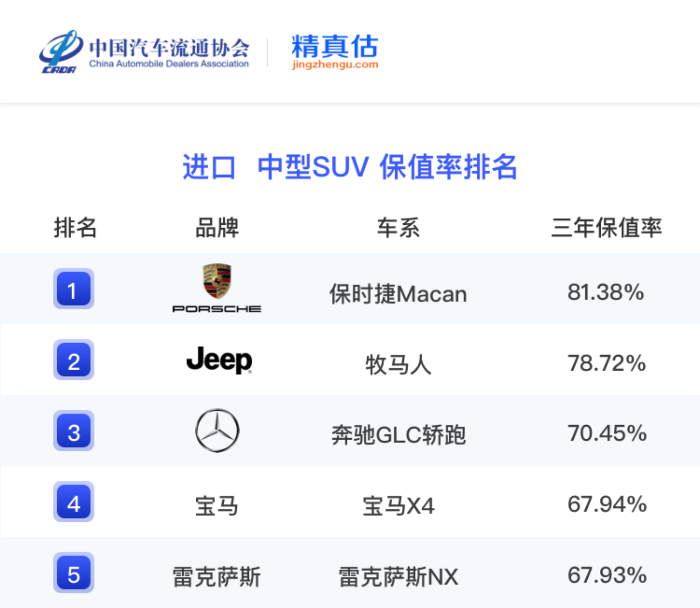Click the Jeep brand logo
The height and width of the screenshot is (608, 700).
(x=219, y=360)
